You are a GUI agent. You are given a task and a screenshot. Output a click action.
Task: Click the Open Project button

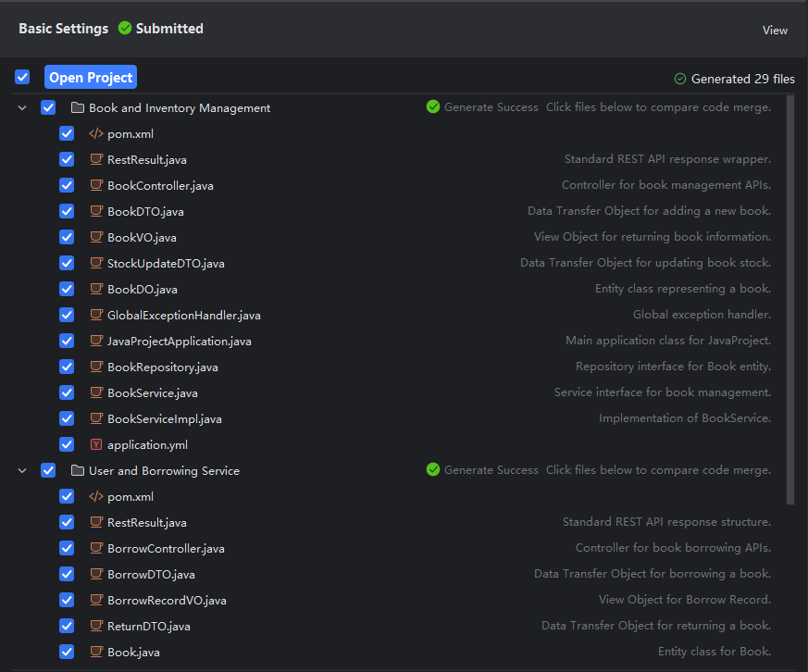point(91,78)
